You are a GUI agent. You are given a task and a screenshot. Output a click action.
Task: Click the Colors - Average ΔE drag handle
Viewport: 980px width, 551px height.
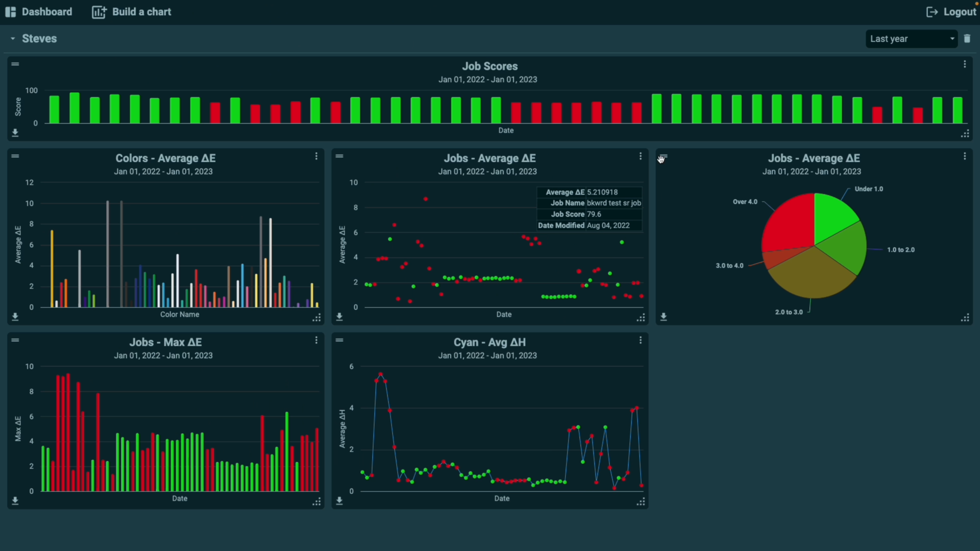tap(15, 156)
